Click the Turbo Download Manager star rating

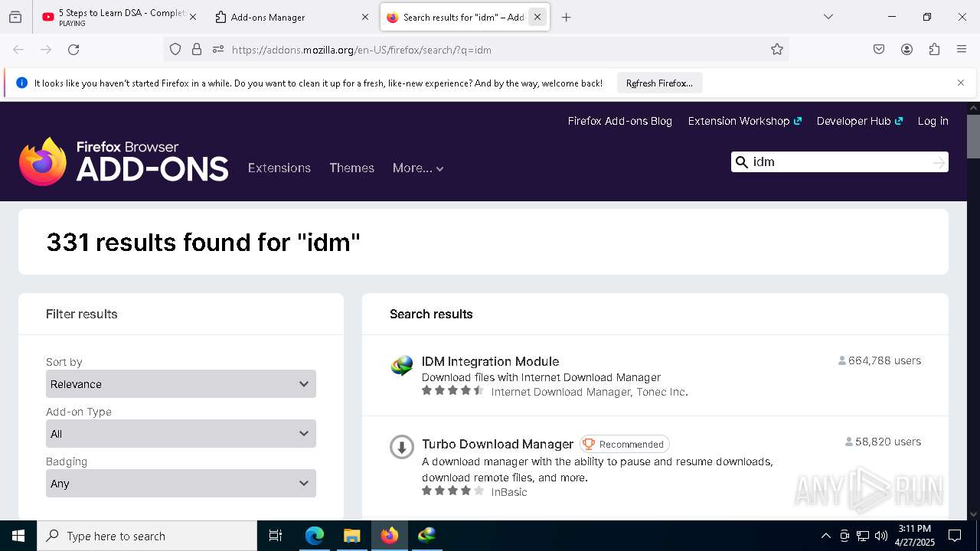coord(452,491)
